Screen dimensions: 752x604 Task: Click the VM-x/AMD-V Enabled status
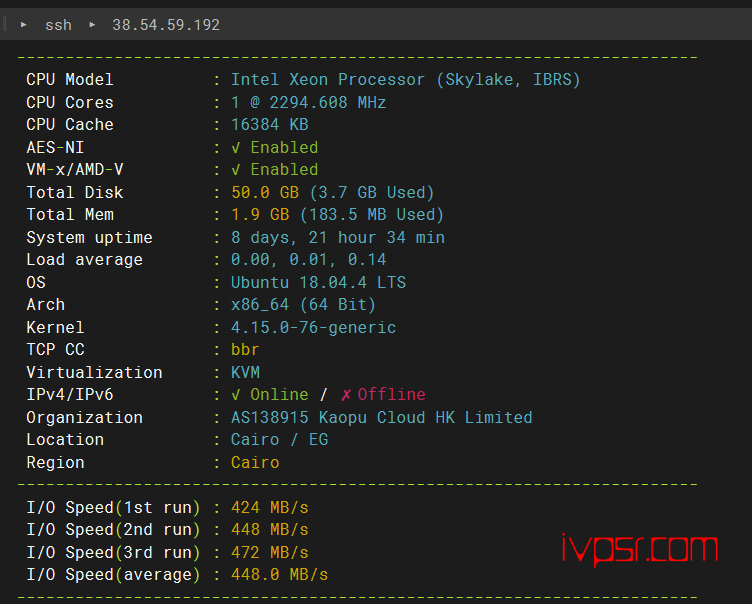click(275, 170)
